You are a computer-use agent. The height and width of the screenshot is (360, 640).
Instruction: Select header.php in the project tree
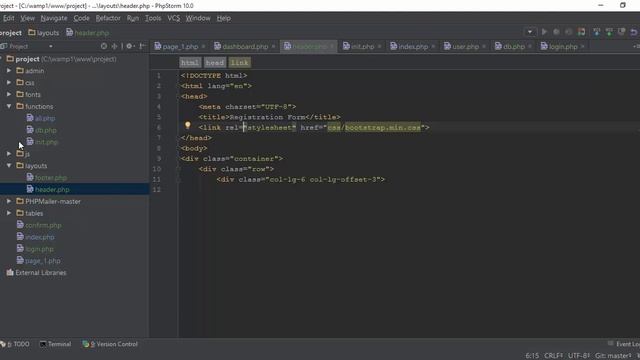52,189
